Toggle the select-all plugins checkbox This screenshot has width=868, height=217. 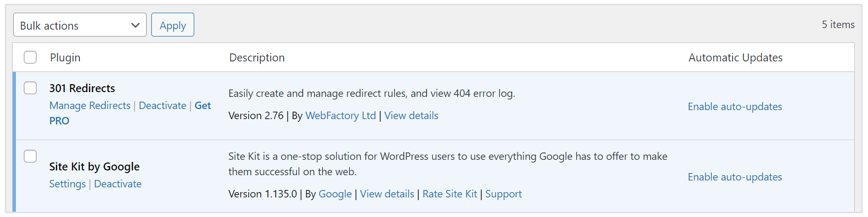pos(30,57)
